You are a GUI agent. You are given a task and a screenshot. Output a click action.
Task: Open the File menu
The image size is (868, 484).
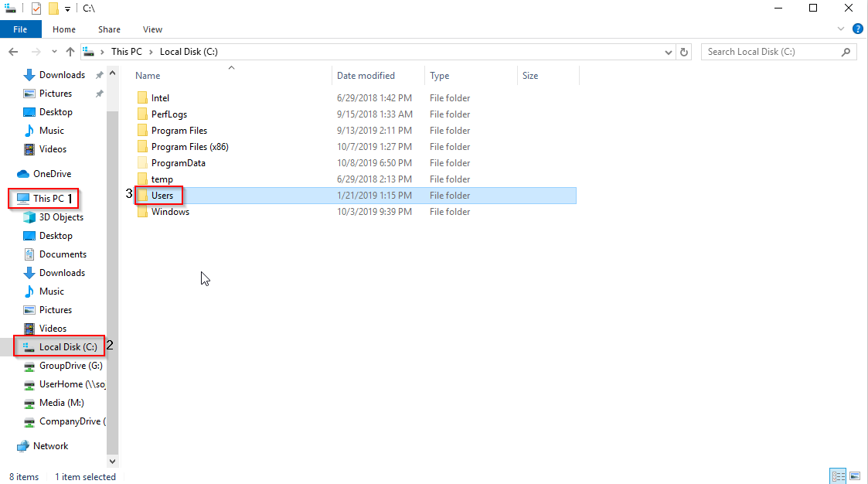(20, 29)
